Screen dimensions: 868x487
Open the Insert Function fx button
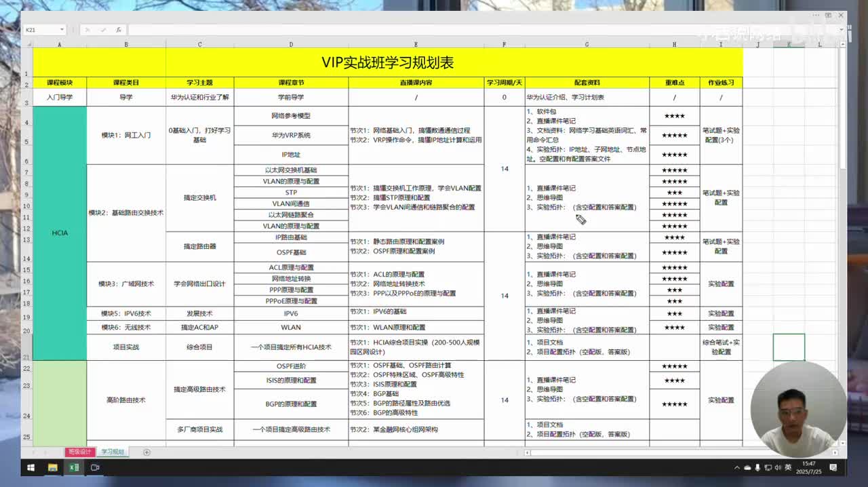pyautogui.click(x=119, y=30)
